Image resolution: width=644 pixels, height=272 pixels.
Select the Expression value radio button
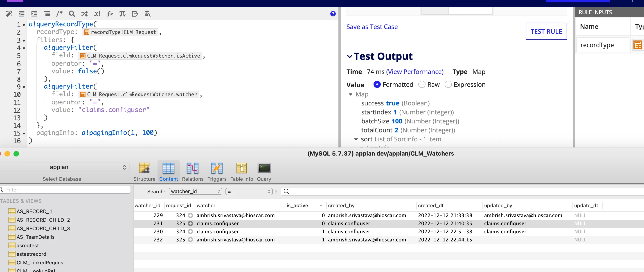(448, 85)
